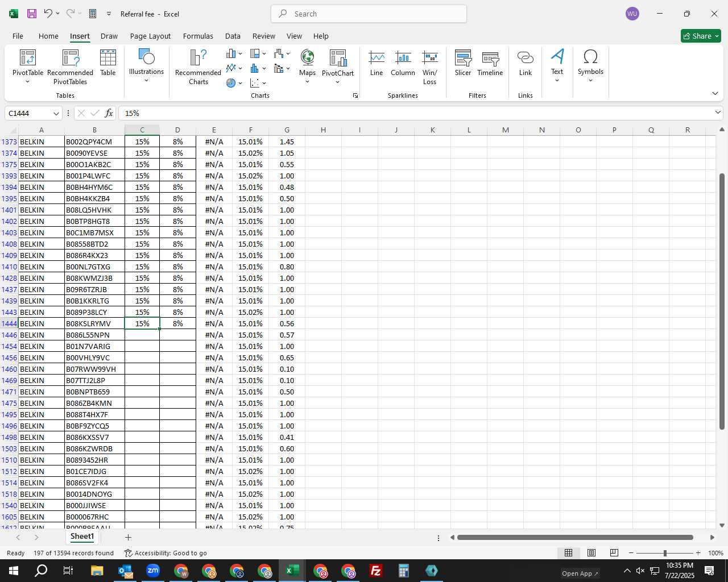Insert a Timeline filter

(490, 64)
